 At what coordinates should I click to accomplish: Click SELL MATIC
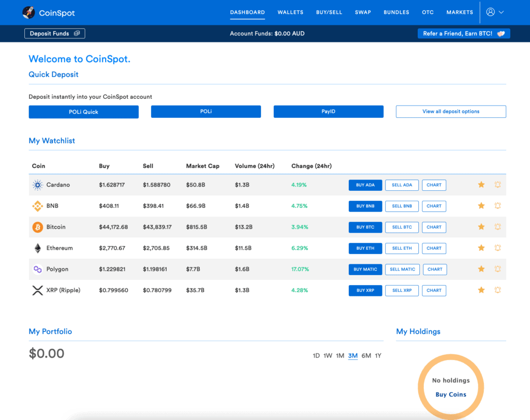(x=403, y=269)
